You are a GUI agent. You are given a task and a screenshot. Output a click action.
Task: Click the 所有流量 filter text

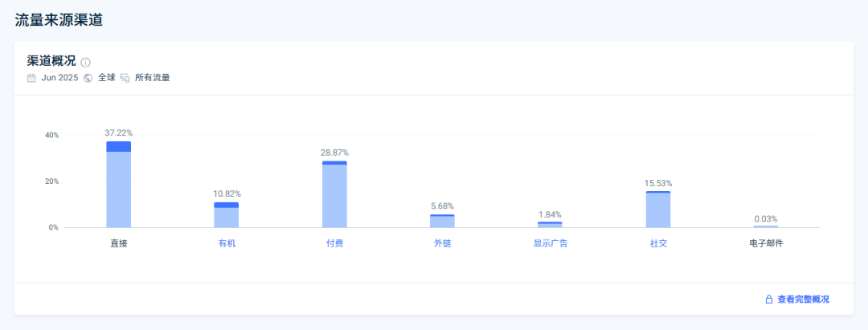152,78
